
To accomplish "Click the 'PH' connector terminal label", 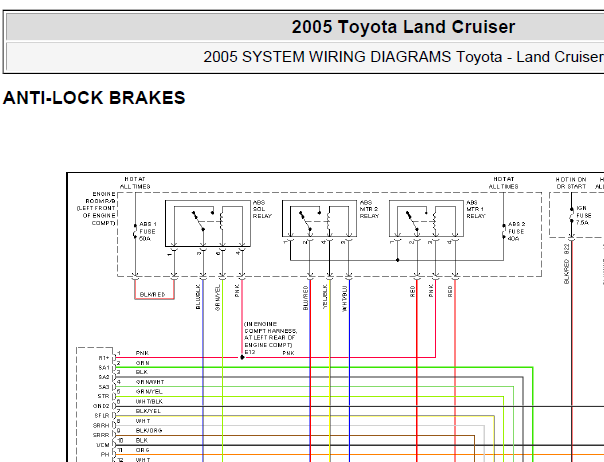I will (105, 455).
